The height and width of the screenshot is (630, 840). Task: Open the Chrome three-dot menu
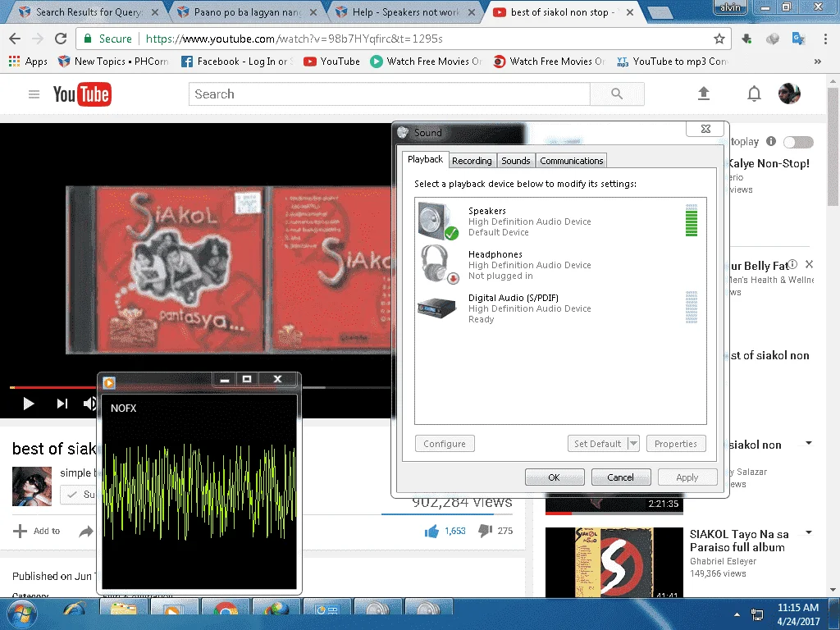point(825,39)
